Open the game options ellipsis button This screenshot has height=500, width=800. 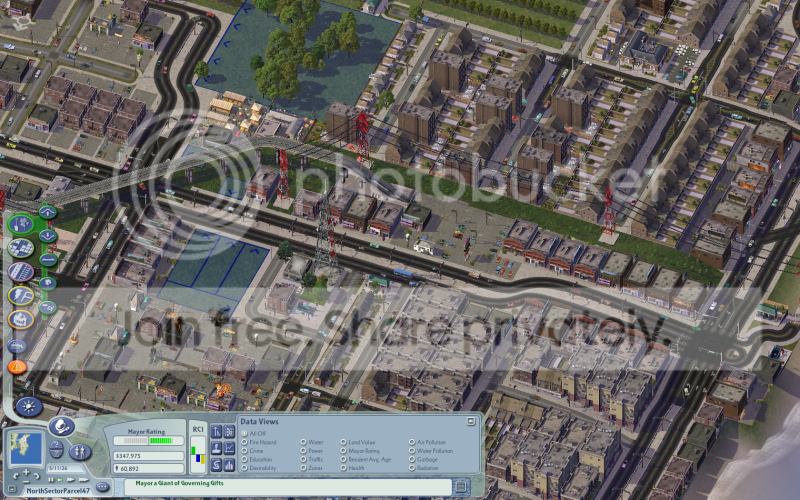102,487
